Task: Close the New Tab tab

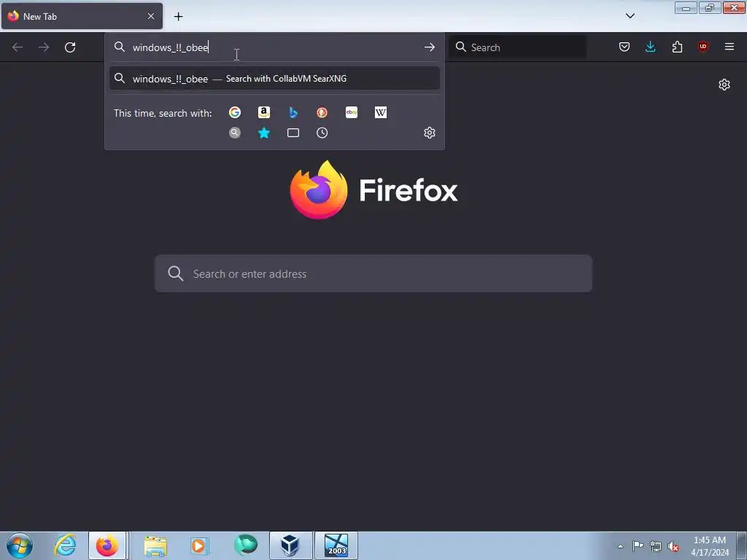Action: click(x=150, y=16)
